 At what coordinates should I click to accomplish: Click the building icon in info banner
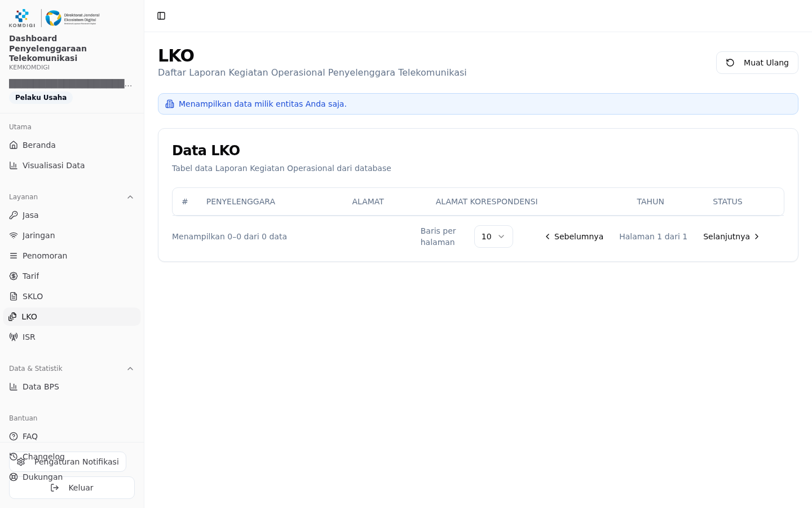[x=170, y=104]
